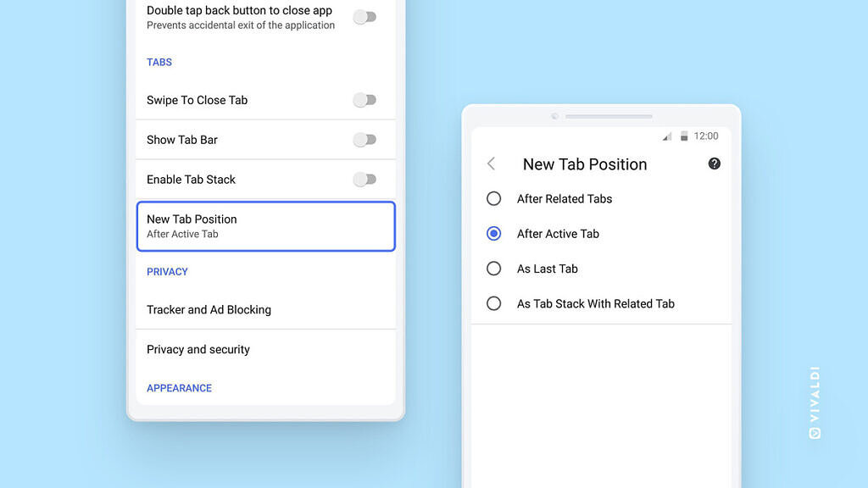The height and width of the screenshot is (488, 868).
Task: Select the After Active Tab radio button
Action: (x=494, y=234)
